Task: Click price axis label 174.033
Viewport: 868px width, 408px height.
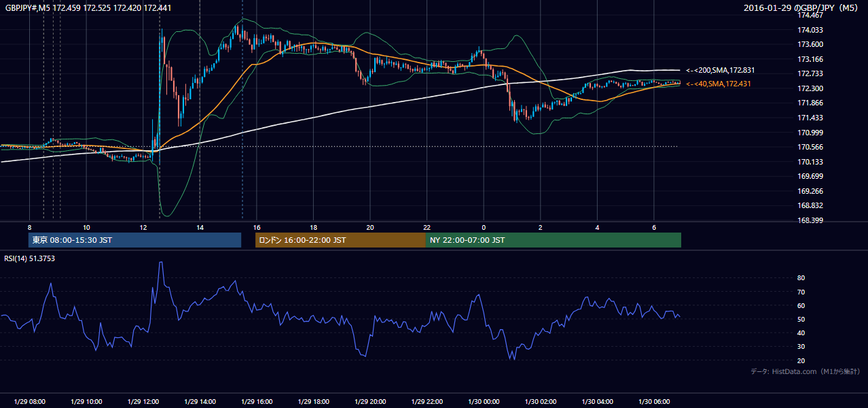Action: (x=810, y=30)
